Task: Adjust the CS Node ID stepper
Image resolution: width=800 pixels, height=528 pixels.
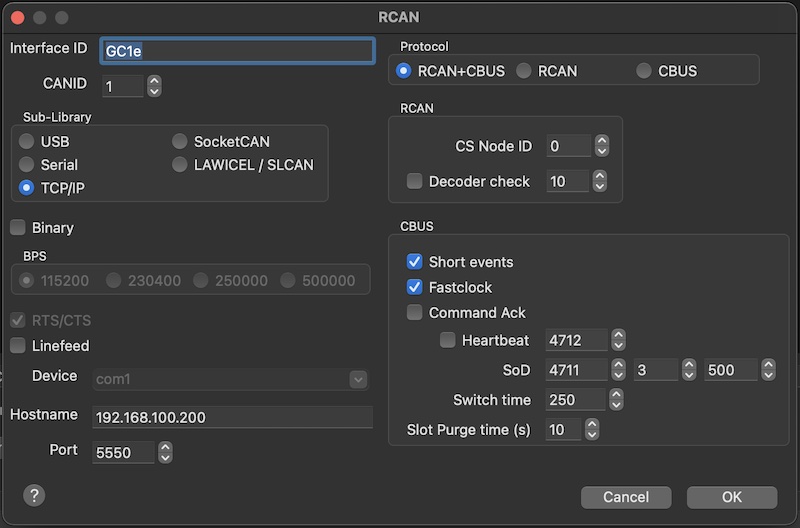Action: pos(601,146)
